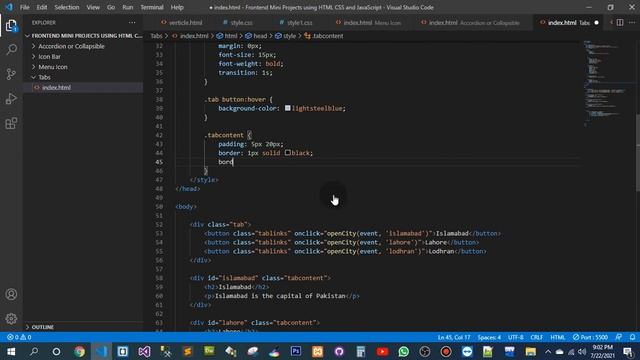This screenshot has width=640, height=360.
Task: Click Ln 45, Col 17 in status bar
Action: pyautogui.click(x=454, y=337)
